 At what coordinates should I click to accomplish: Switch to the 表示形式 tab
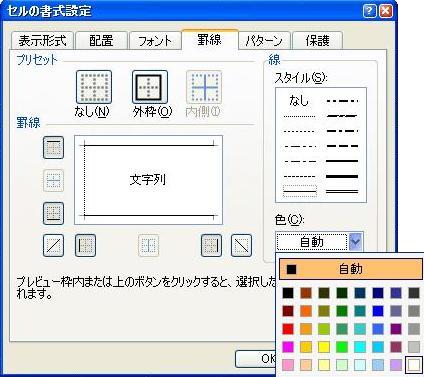(42, 41)
